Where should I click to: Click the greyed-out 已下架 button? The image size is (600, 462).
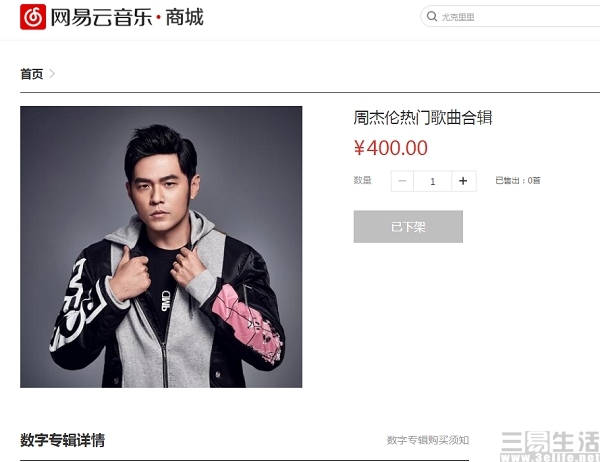pos(408,227)
